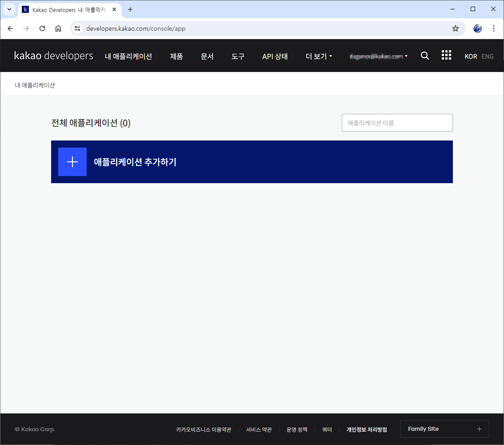Viewport: 504px width, 445px height.
Task: Click 애플리케이션 추가하기 button
Action: point(252,162)
